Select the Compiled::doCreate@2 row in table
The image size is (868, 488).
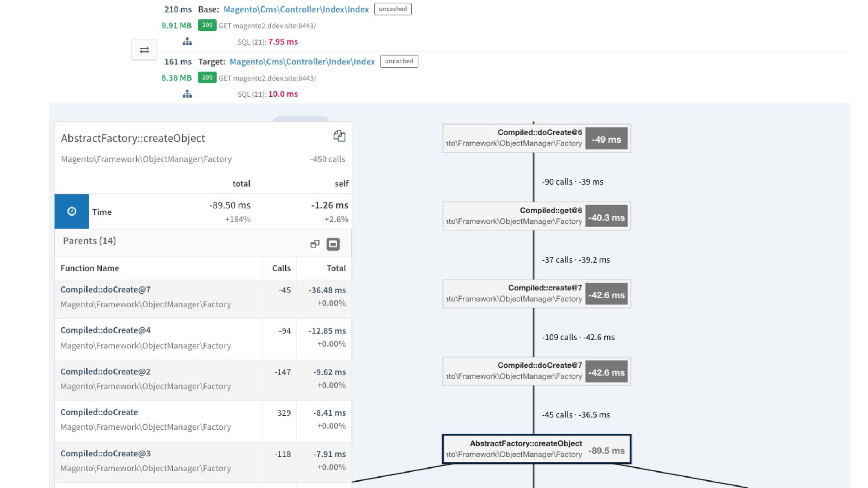(105, 371)
